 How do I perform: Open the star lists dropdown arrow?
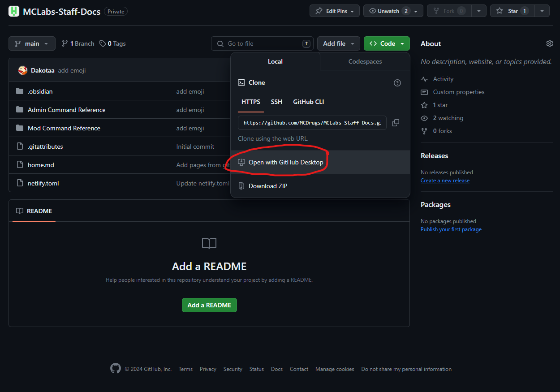[x=542, y=11]
